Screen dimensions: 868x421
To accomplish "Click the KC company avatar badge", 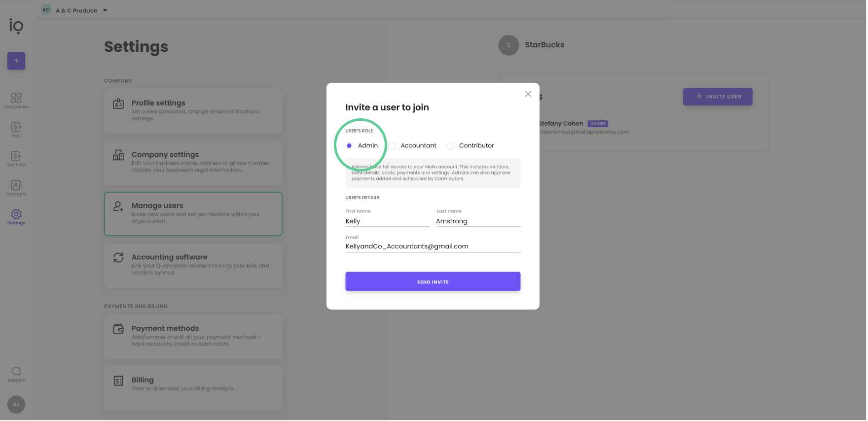I will click(46, 10).
